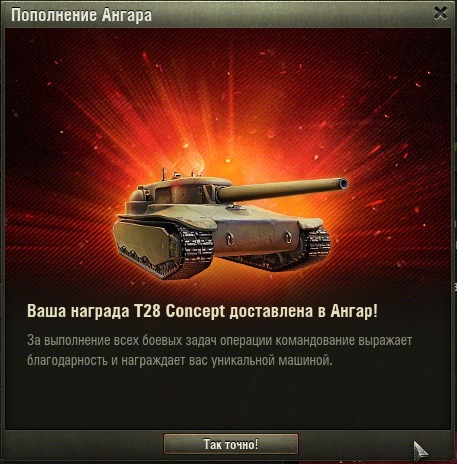457x464 pixels.
Task: Click the left front tow hook
Action: (x=230, y=238)
